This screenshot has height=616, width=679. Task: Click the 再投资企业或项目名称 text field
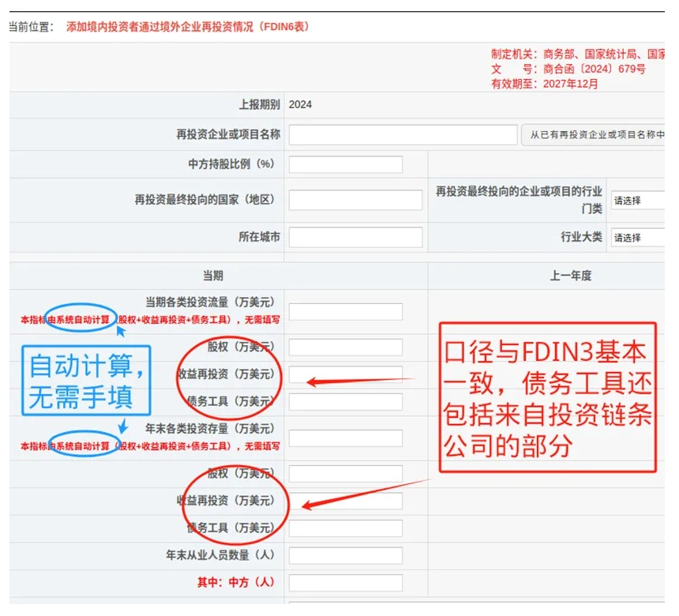[x=403, y=135]
